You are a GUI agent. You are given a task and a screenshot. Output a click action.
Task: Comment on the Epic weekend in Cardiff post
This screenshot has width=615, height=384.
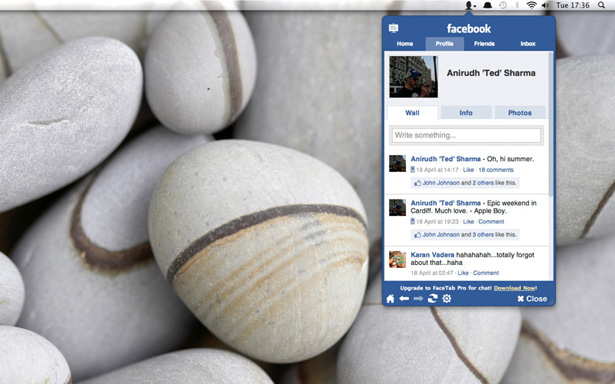(x=491, y=222)
